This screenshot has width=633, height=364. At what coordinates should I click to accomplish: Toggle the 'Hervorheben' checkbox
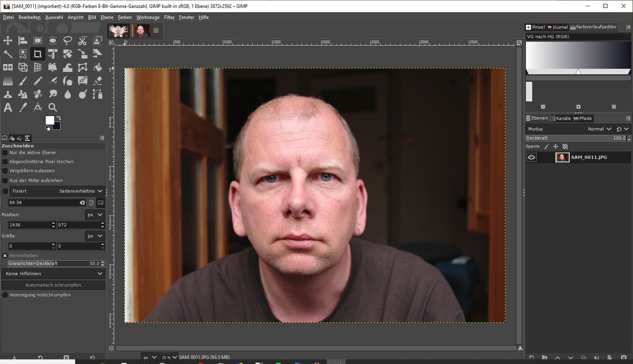5,256
